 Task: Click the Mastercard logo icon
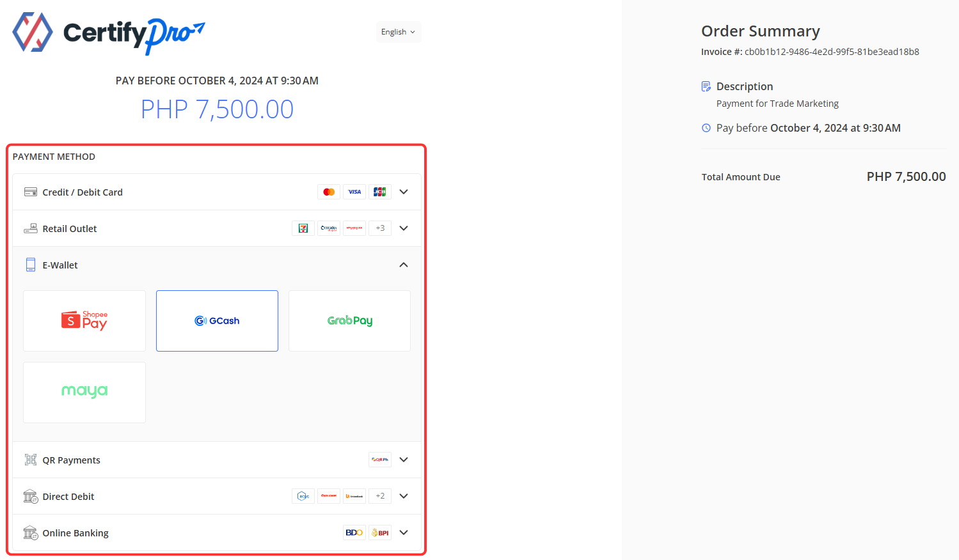(329, 192)
